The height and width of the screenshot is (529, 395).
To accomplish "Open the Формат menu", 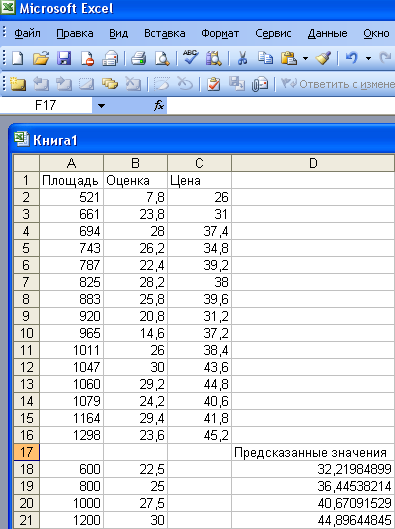I will [x=220, y=33].
